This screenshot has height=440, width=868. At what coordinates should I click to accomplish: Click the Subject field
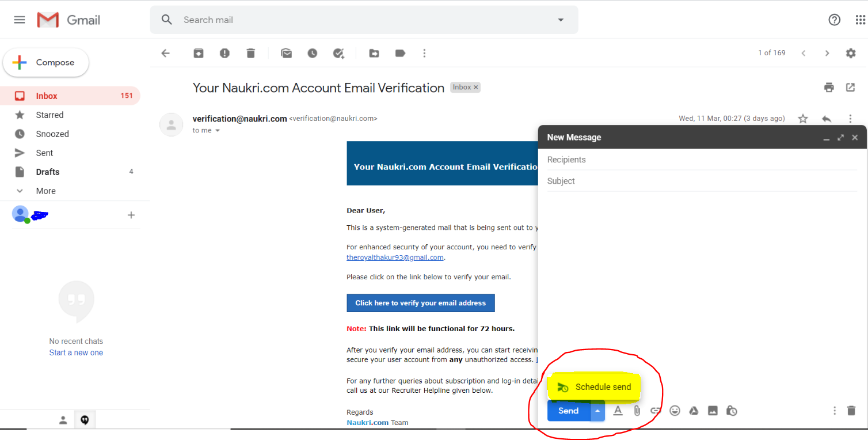point(702,181)
